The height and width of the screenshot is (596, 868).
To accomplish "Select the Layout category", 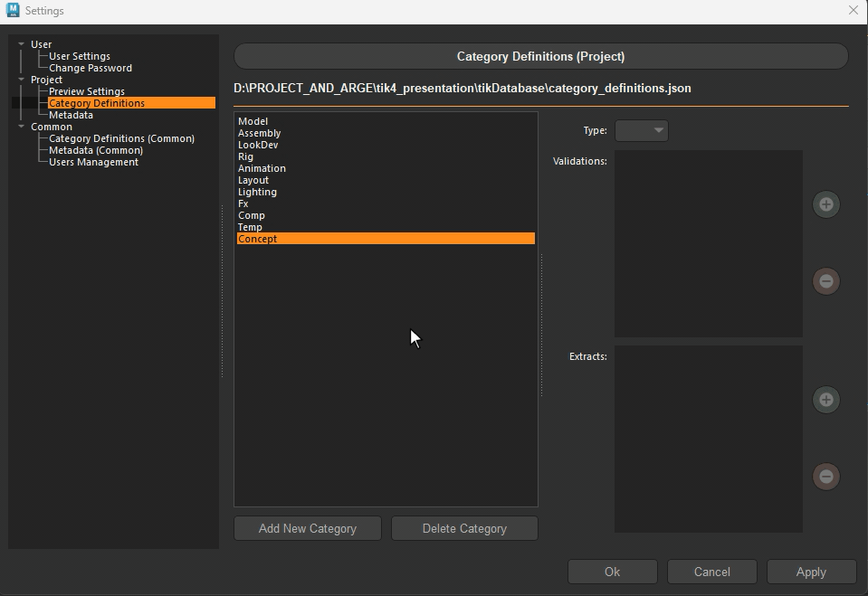I will 386,180.
